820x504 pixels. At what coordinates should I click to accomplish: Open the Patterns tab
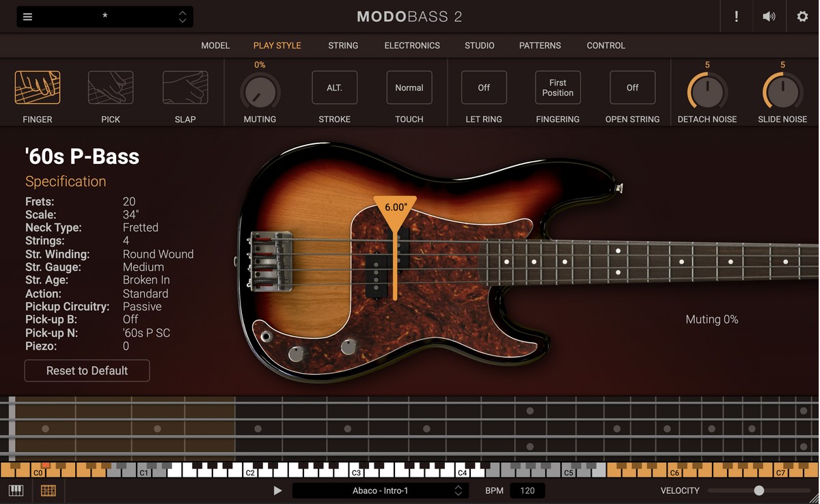pos(540,46)
